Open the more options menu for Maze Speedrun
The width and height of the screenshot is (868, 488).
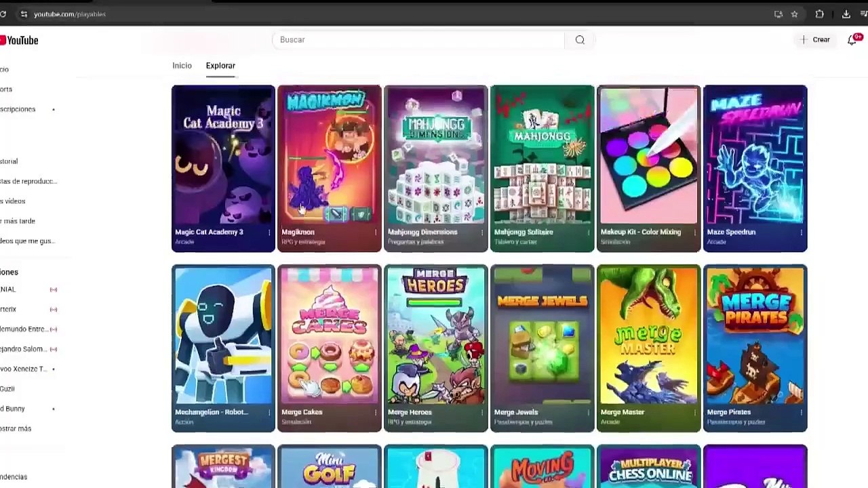pos(802,232)
